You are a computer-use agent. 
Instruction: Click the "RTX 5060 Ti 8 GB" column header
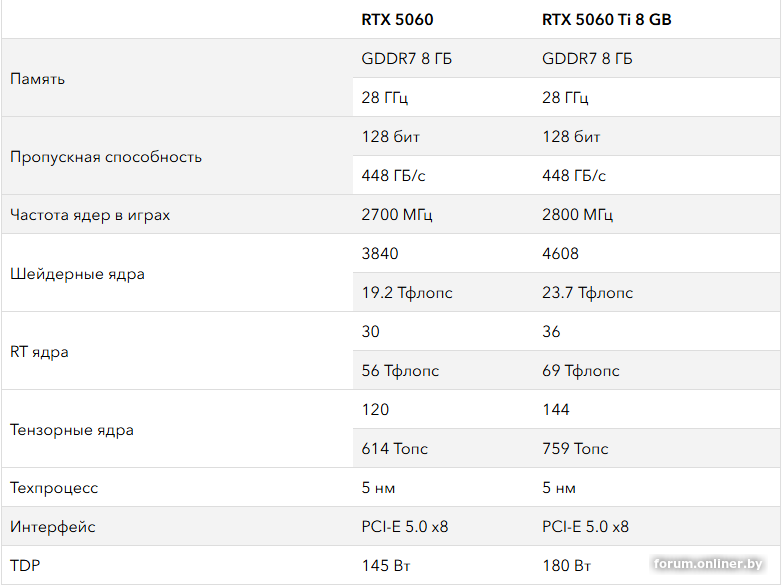pos(606,19)
